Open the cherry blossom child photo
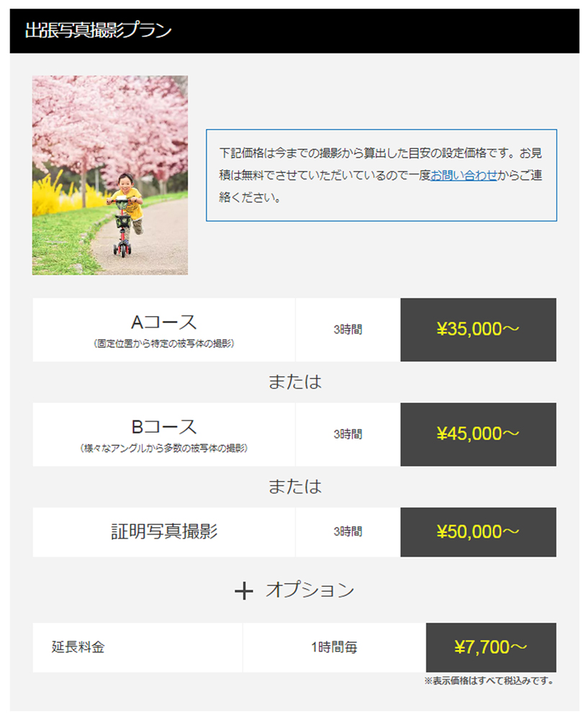This screenshot has width=588, height=720. [110, 175]
